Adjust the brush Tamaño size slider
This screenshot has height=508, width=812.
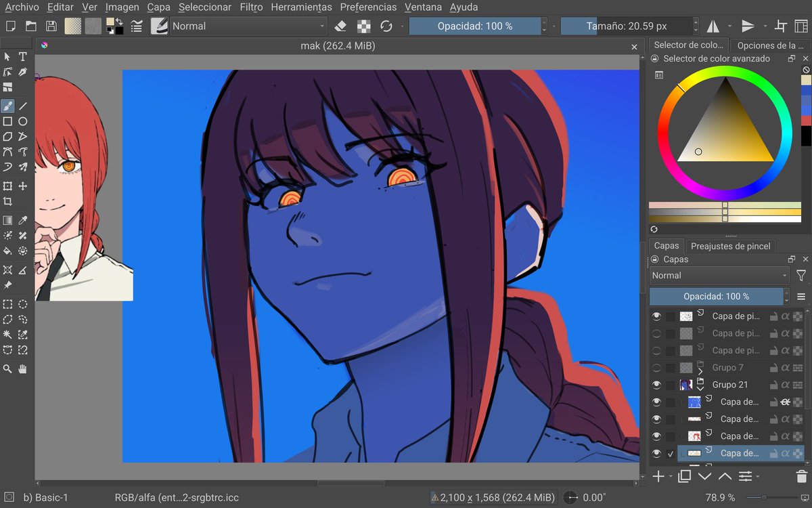[627, 26]
